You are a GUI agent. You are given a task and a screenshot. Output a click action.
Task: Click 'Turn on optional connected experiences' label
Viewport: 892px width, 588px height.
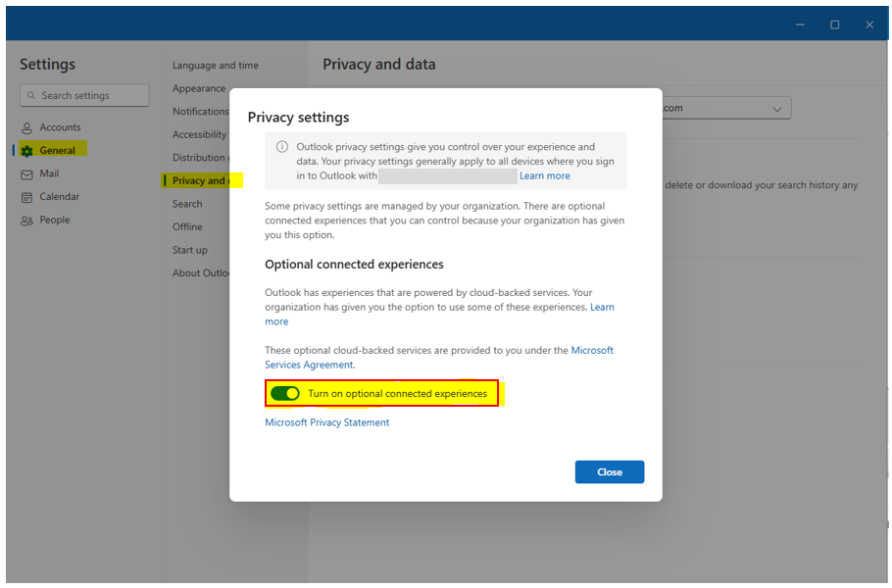click(x=398, y=394)
